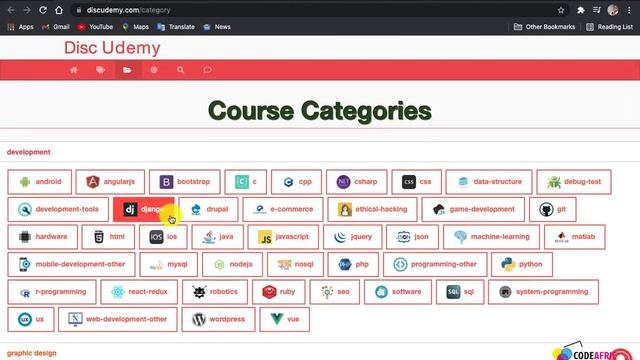Screen dimensions: 640x360
Task: Open the hardware category
Action: tap(42, 237)
